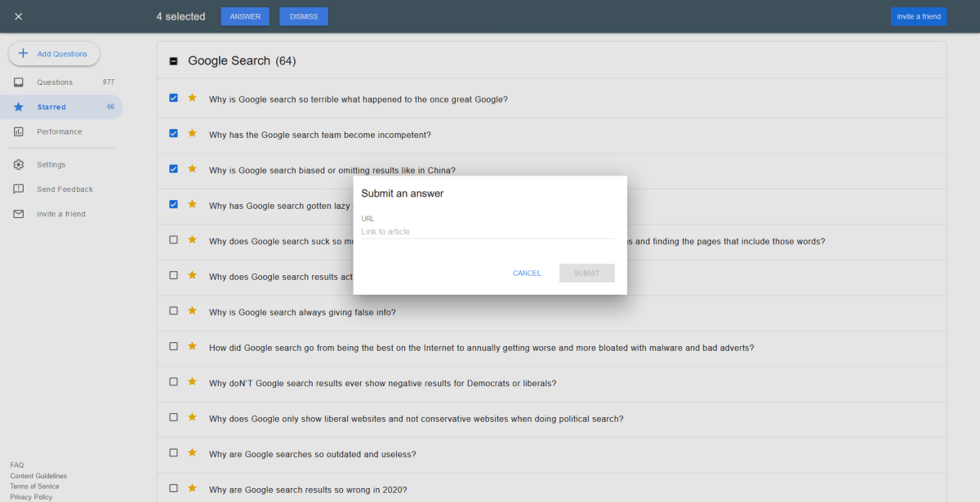This screenshot has width=980, height=502.
Task: Uncheck "Why is Google search biased" checkbox
Action: 173,169
